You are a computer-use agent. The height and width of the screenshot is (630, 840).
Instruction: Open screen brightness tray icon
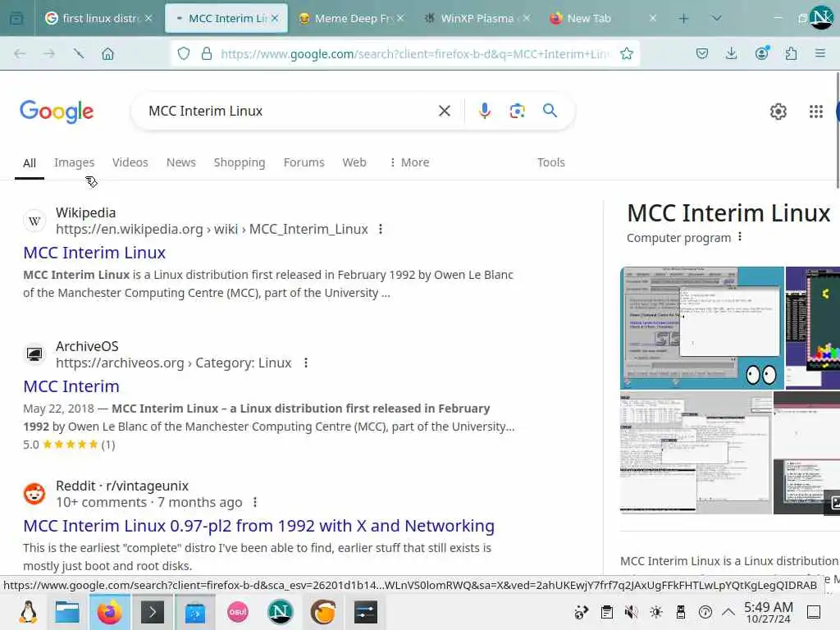click(655, 612)
